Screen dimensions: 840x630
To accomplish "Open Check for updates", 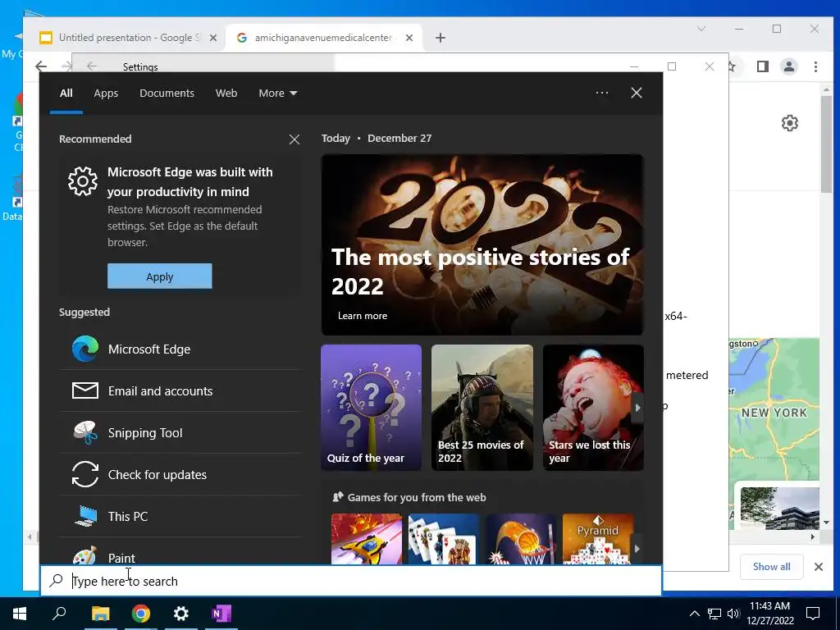I will click(x=180, y=475).
